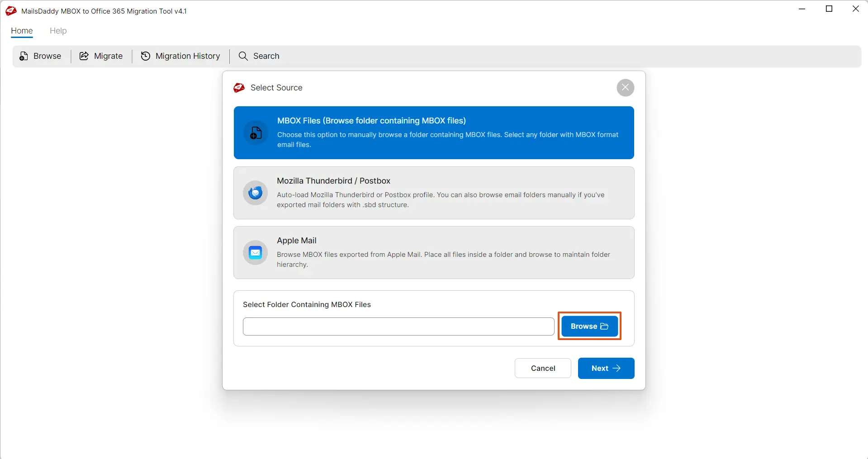Click the Apple Mail envelope icon
The image size is (868, 459).
click(255, 252)
